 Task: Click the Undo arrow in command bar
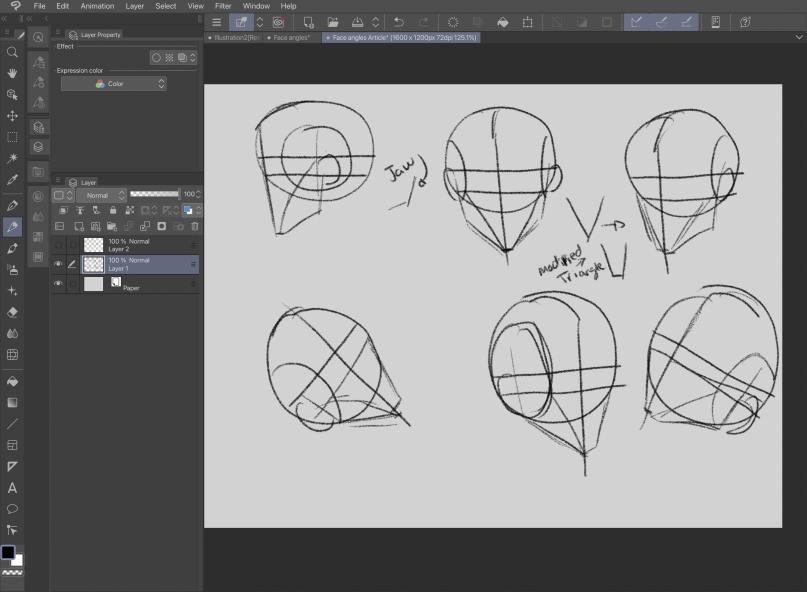[x=399, y=21]
